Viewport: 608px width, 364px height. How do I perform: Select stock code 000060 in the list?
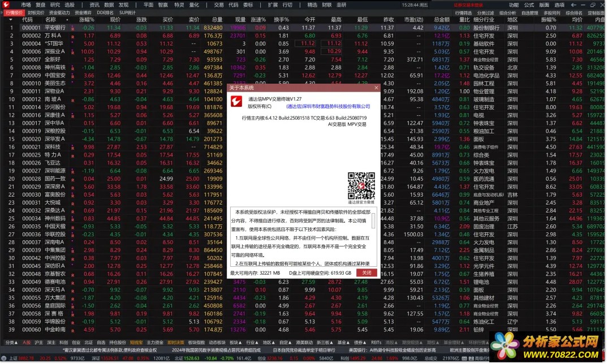coord(31,330)
